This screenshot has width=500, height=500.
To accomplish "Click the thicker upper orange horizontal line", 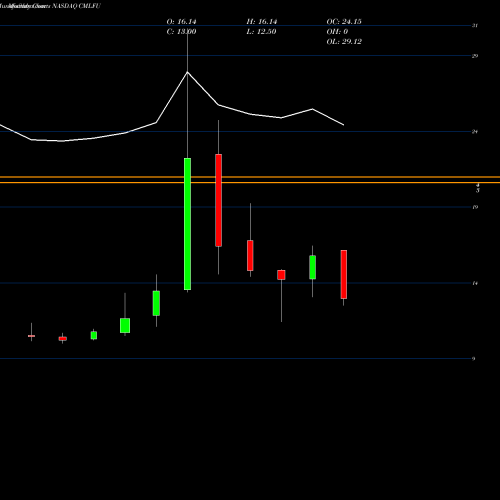I will [x=250, y=177].
